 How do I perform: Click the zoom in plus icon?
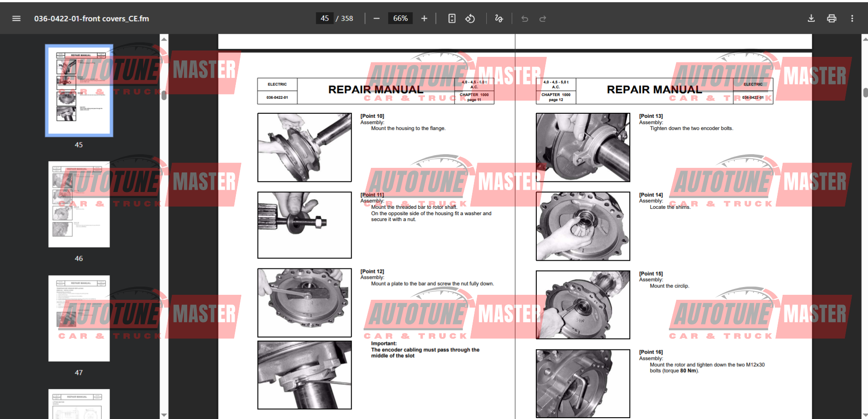pos(424,19)
